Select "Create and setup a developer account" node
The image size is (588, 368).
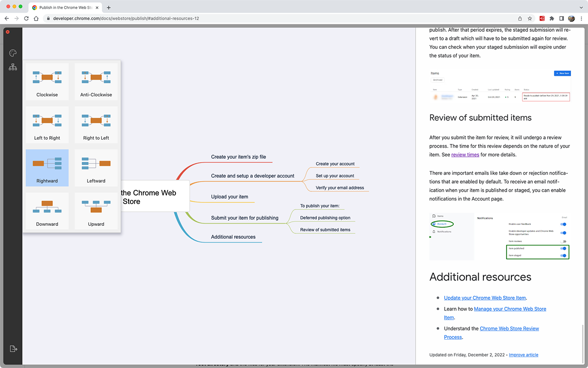click(x=253, y=176)
